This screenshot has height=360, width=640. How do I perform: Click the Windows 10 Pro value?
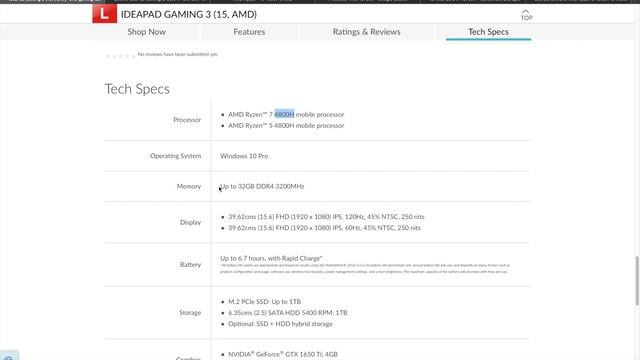point(244,156)
